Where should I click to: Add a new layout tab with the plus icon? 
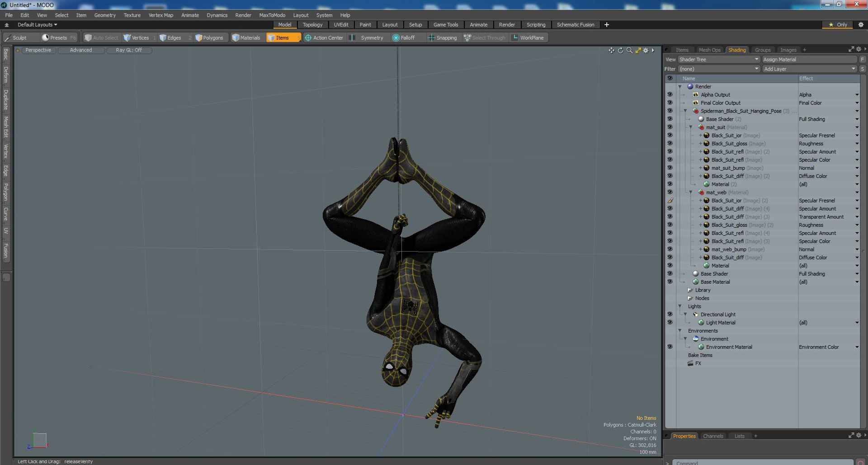tap(607, 25)
